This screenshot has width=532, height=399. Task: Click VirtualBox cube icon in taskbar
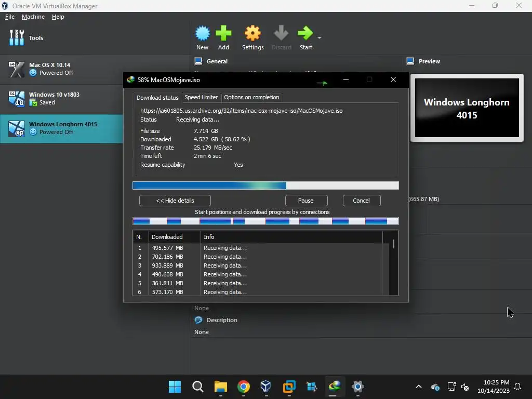[x=266, y=387]
